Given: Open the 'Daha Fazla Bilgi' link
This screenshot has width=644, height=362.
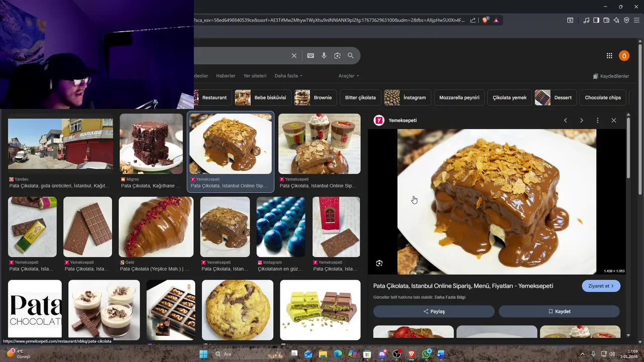Looking at the screenshot, I should coord(450,297).
